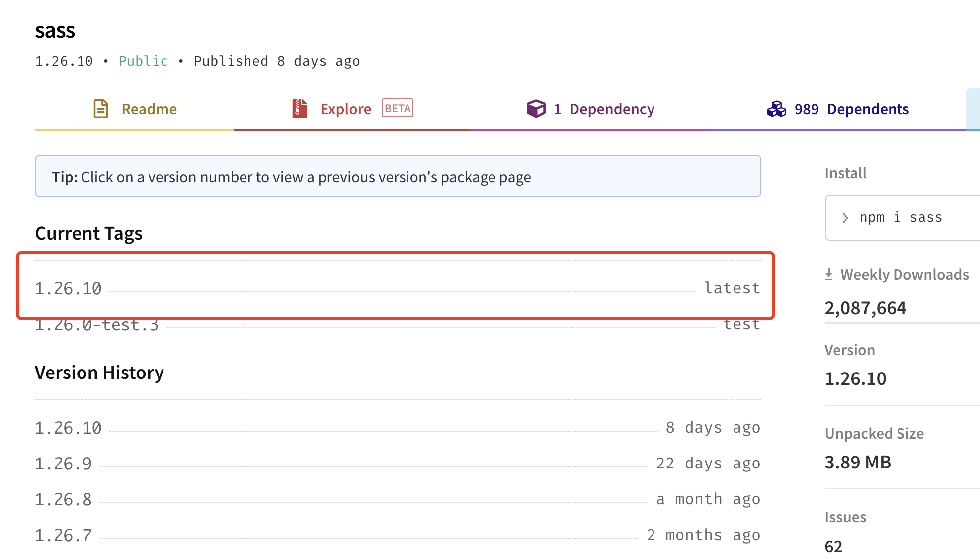The width and height of the screenshot is (980, 559).
Task: Open version 1.26.9 package page
Action: 63,463
